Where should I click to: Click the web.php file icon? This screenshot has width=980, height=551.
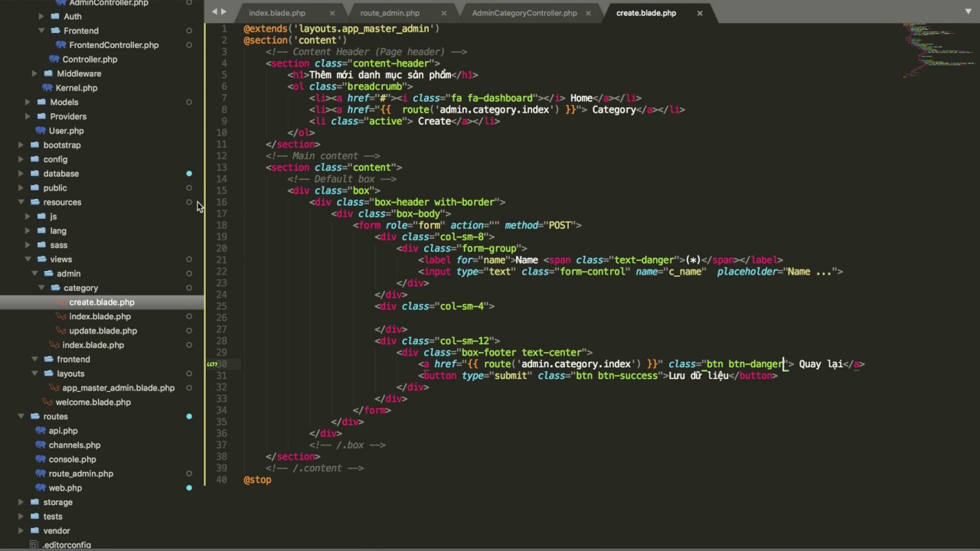point(41,487)
